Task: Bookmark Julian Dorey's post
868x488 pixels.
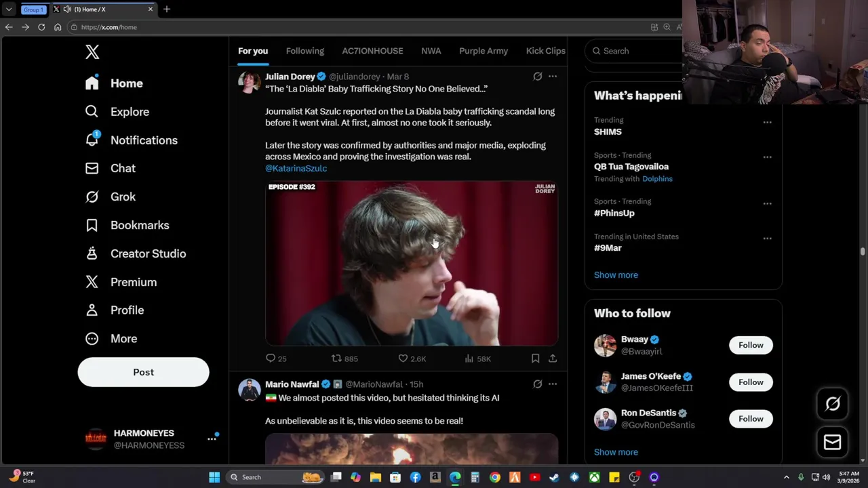Action: [535, 359]
